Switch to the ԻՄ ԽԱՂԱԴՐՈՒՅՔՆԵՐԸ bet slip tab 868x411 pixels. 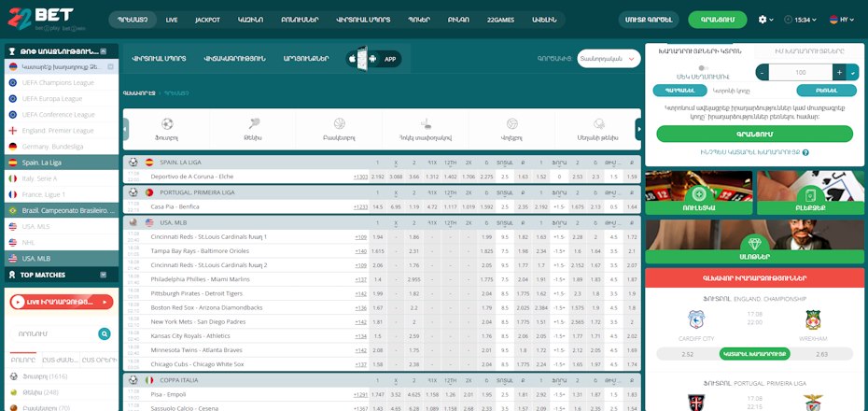pos(809,51)
